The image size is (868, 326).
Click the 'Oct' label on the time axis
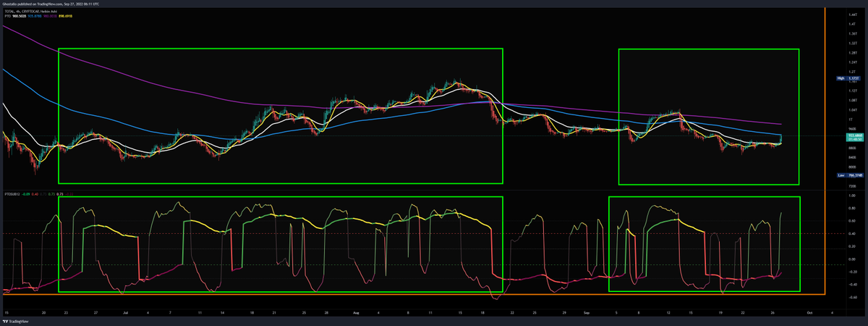pyautogui.click(x=809, y=313)
